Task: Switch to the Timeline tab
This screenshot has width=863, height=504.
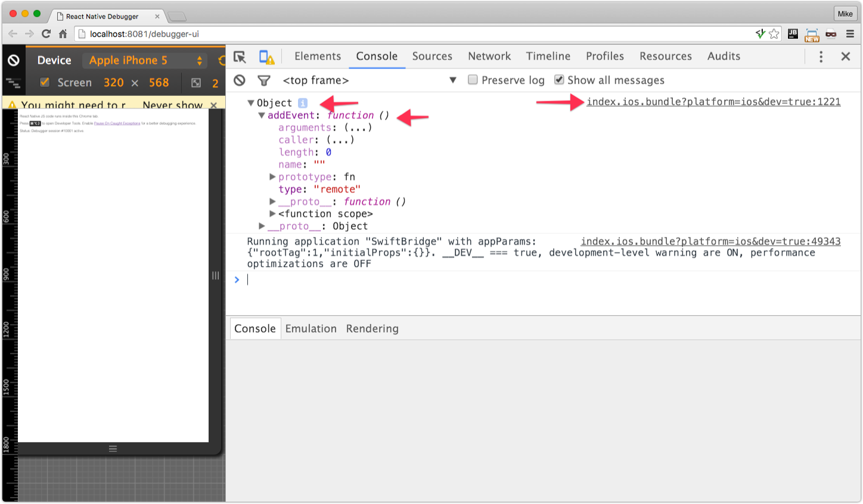Action: pos(548,56)
